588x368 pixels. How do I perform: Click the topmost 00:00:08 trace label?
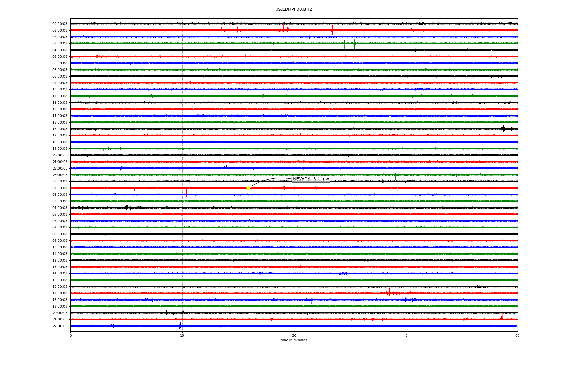[60, 24]
